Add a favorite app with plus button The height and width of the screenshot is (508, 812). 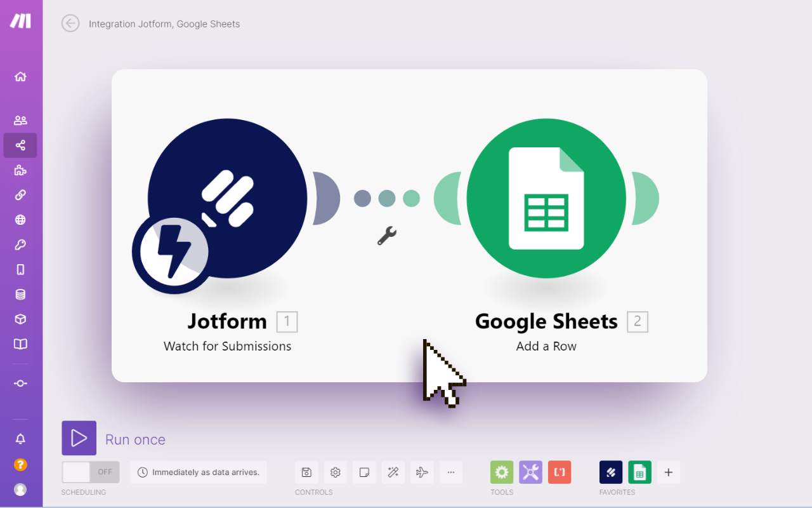[668, 472]
